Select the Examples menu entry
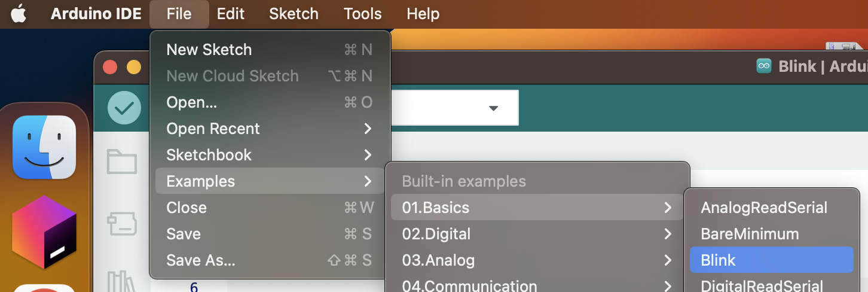 pyautogui.click(x=270, y=181)
